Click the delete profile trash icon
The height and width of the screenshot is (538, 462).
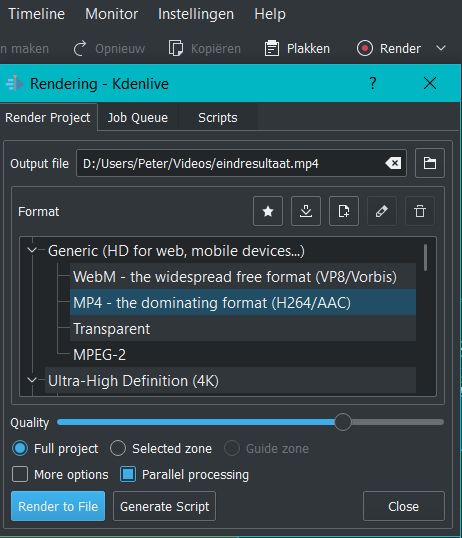pos(420,211)
